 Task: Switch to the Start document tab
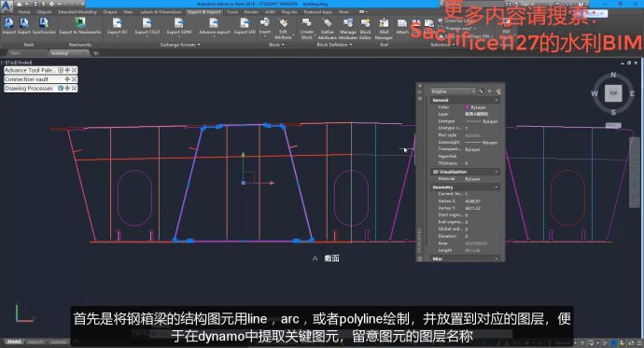(x=15, y=53)
